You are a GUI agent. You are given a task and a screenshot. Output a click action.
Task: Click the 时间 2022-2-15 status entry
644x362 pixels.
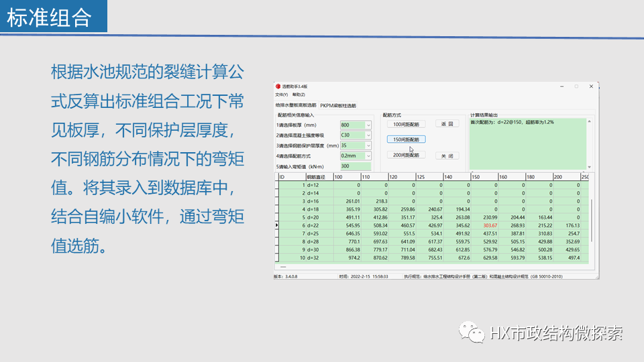point(364,277)
